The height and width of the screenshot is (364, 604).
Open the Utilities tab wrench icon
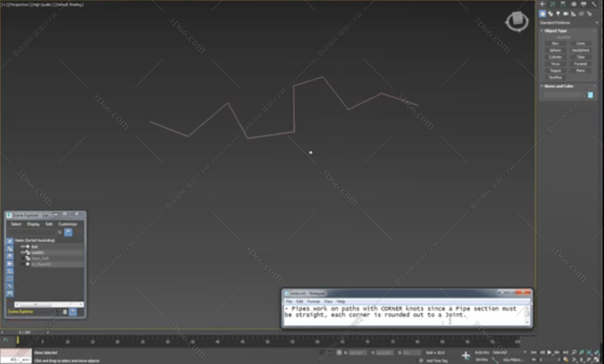[x=594, y=4]
